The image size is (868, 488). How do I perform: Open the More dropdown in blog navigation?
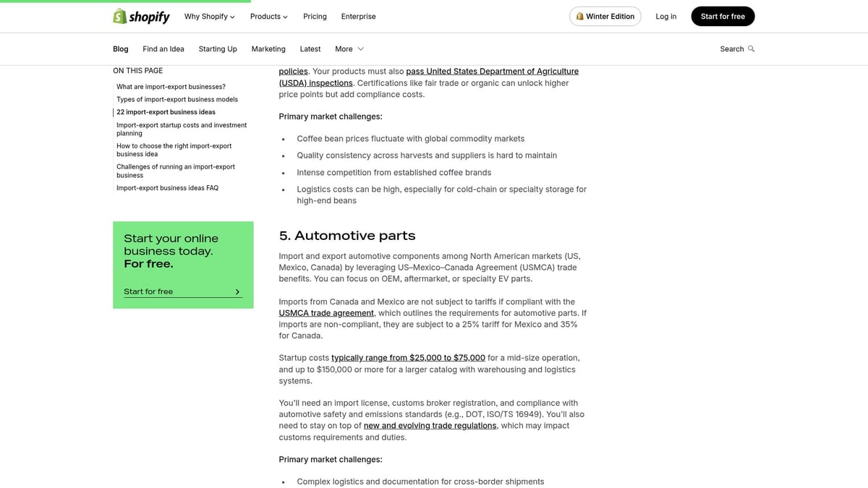pos(346,48)
